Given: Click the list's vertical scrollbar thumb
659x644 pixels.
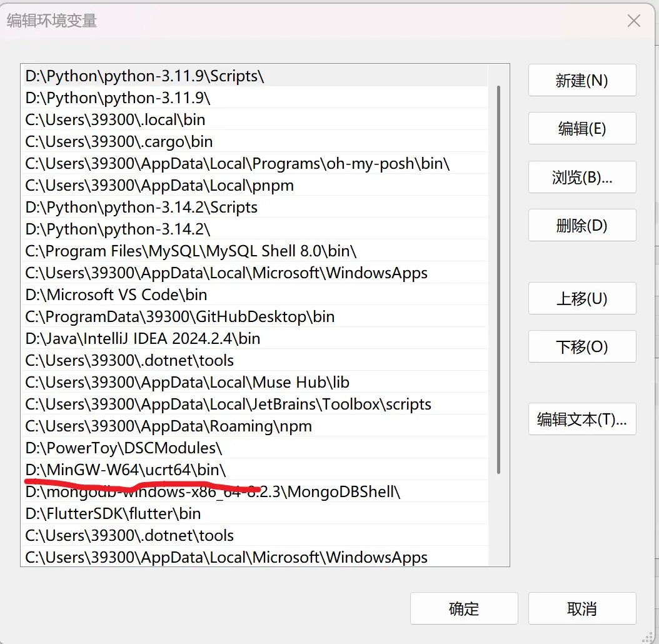Looking at the screenshot, I should coord(498,279).
